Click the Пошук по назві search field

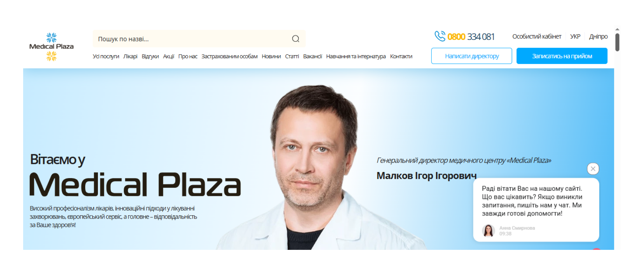(199, 39)
